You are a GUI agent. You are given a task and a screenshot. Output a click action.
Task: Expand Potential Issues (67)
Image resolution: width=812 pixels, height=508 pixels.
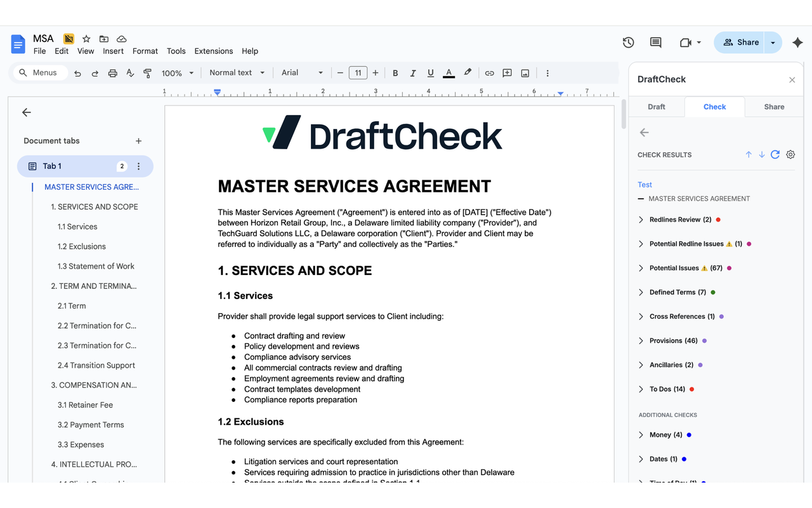(641, 268)
